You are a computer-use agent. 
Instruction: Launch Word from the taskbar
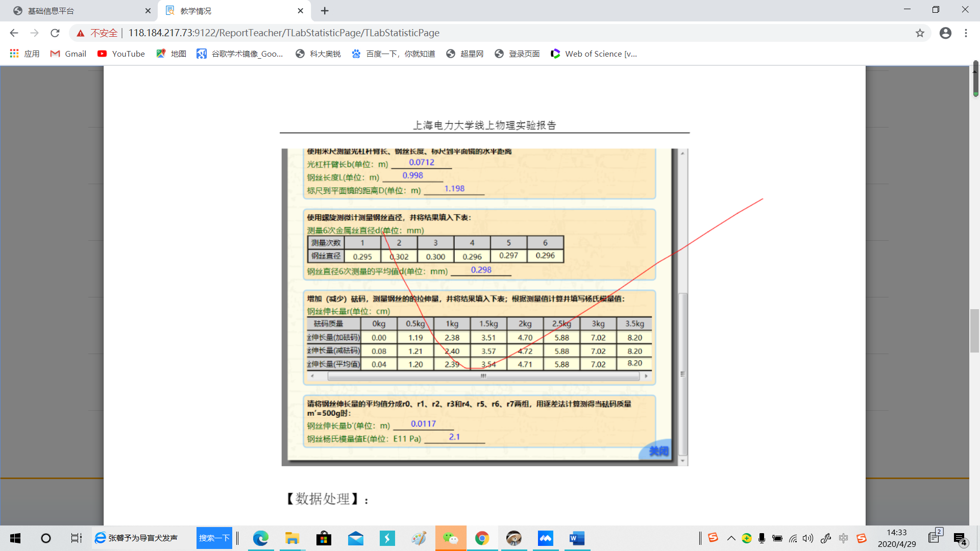pyautogui.click(x=577, y=538)
